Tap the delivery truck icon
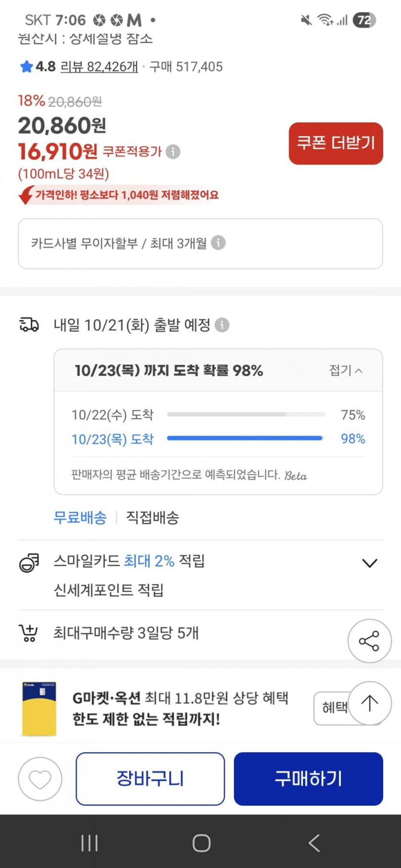Screen dimensions: 401x868 pyautogui.click(x=29, y=325)
